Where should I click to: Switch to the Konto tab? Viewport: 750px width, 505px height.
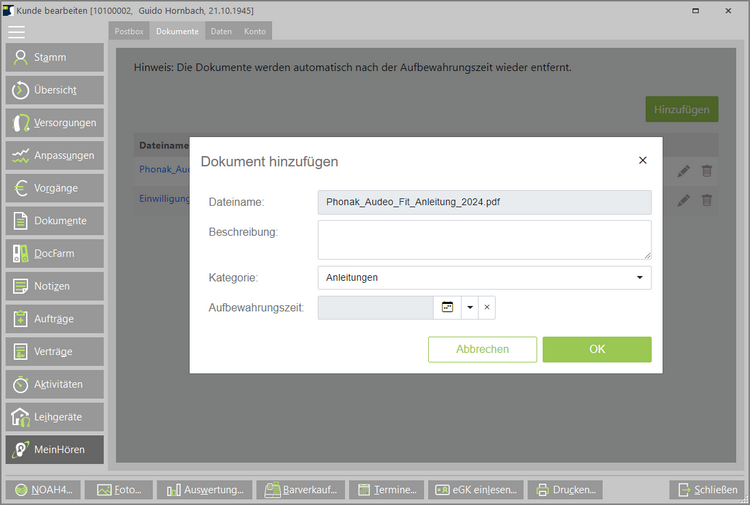pyautogui.click(x=255, y=31)
